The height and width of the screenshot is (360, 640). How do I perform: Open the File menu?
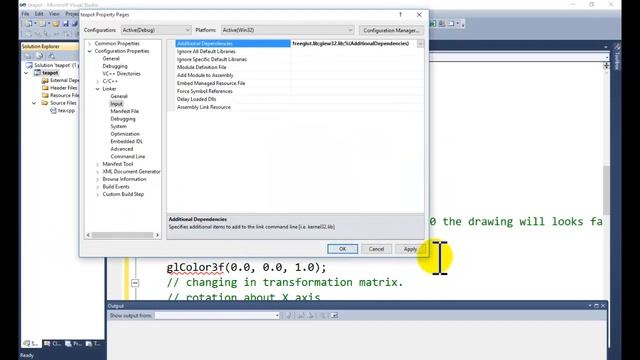pyautogui.click(x=25, y=14)
